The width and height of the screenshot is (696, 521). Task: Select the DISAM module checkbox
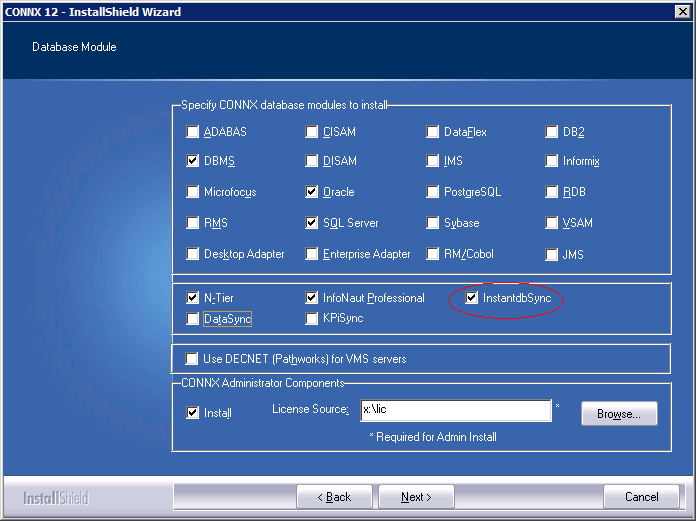tap(312, 161)
